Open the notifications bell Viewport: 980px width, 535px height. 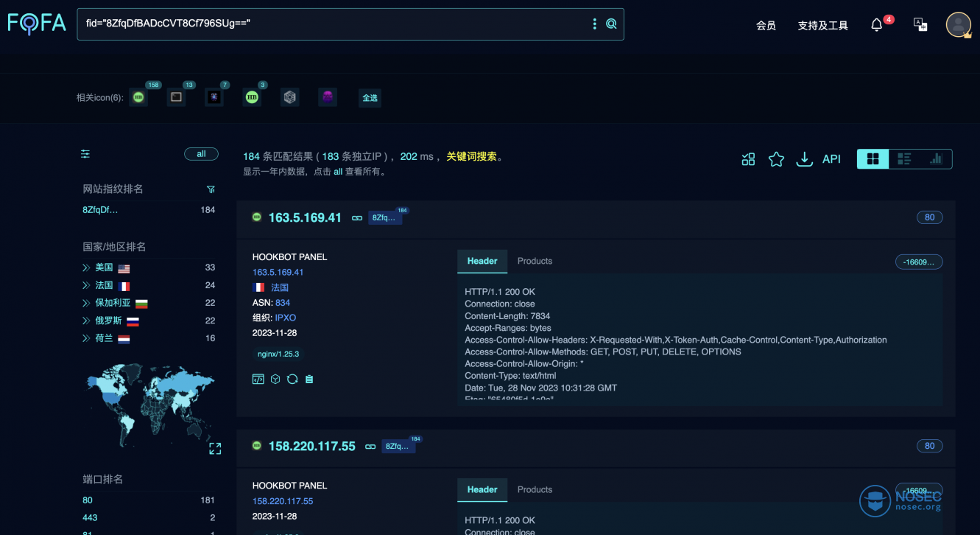coord(876,25)
